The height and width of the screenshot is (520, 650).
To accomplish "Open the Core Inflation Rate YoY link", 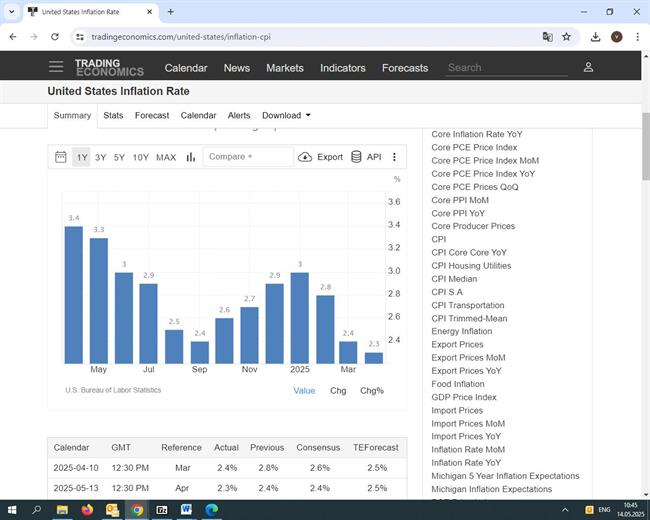I will pos(477,134).
